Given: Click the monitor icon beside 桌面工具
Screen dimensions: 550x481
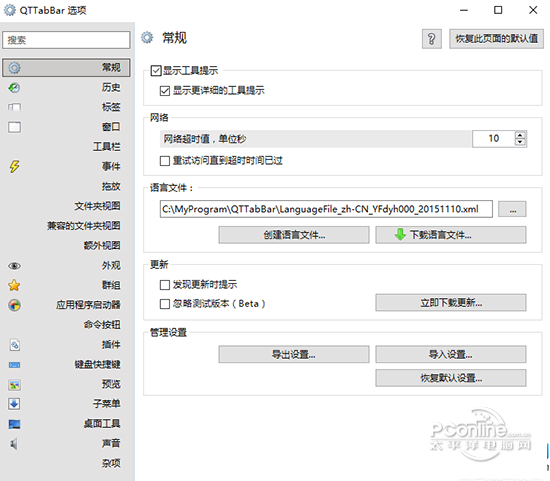Looking at the screenshot, I should click(14, 424).
